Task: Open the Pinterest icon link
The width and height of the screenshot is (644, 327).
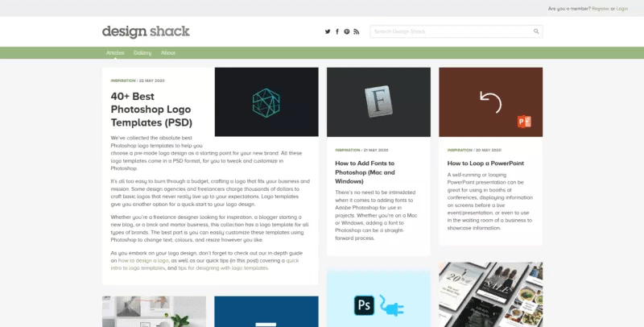Action: (347, 31)
